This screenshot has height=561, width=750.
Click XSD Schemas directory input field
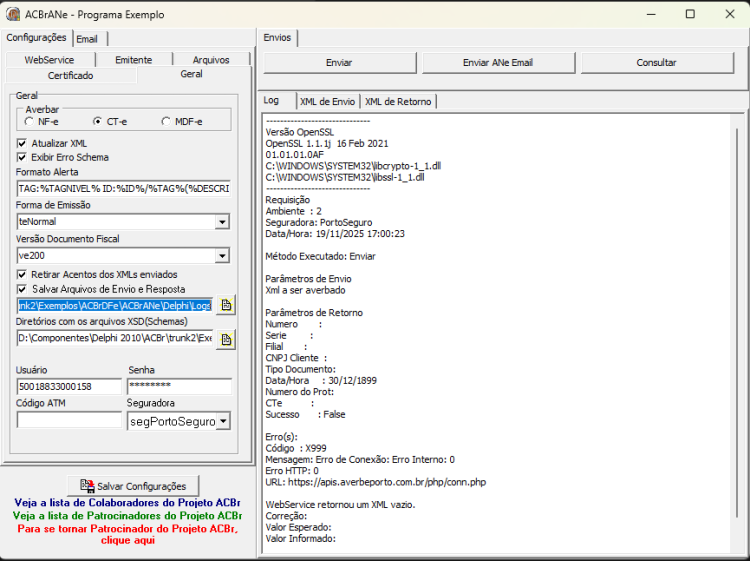pos(115,339)
